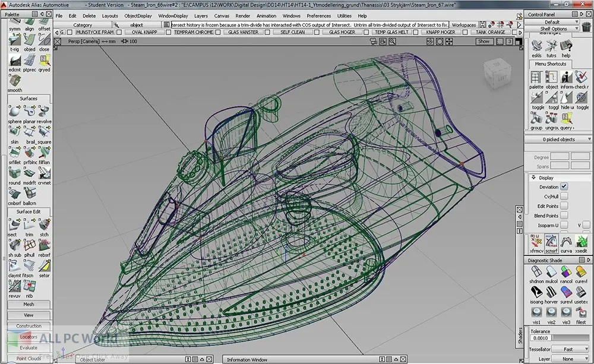Open the help shelf icon
The image size is (594, 364).
tap(565, 47)
